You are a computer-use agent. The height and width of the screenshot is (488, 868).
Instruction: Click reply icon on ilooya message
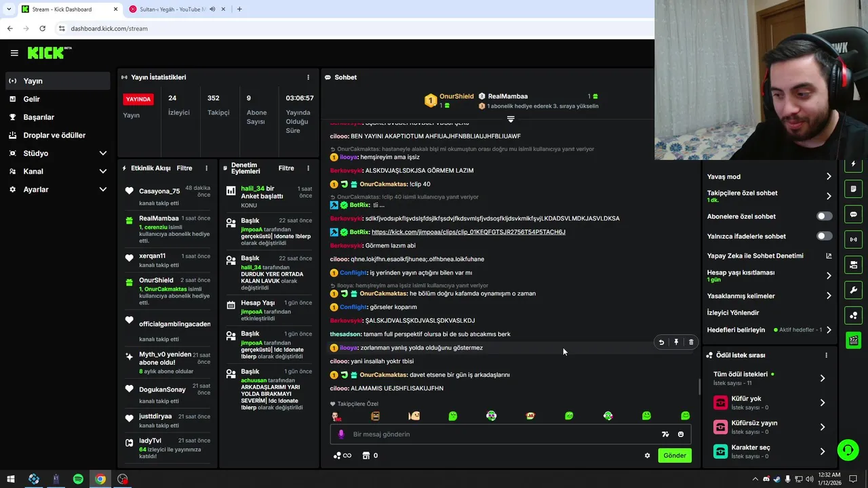[661, 342]
